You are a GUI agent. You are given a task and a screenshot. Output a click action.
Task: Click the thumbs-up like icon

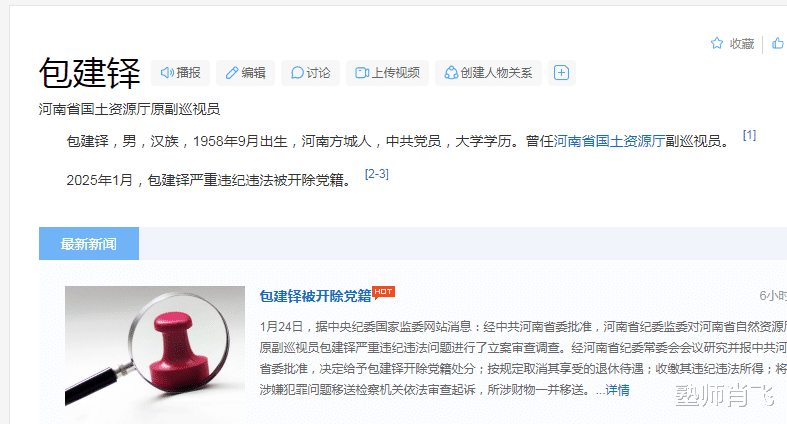coord(777,44)
